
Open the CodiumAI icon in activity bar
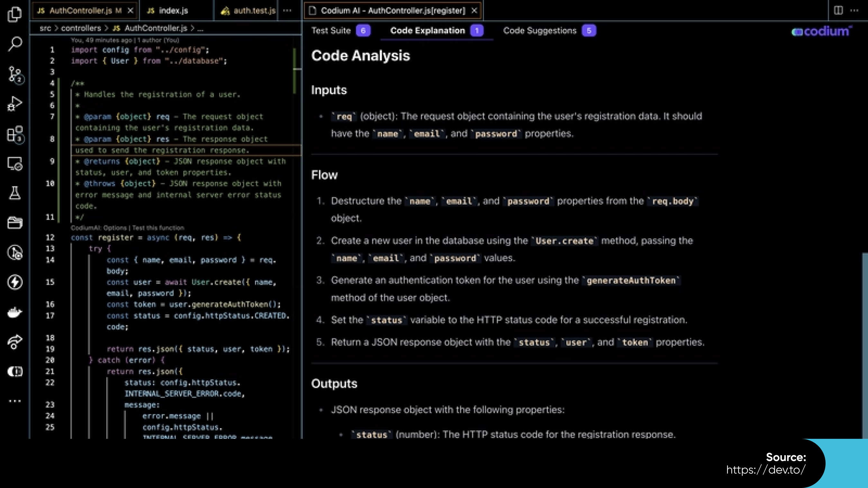pyautogui.click(x=14, y=371)
